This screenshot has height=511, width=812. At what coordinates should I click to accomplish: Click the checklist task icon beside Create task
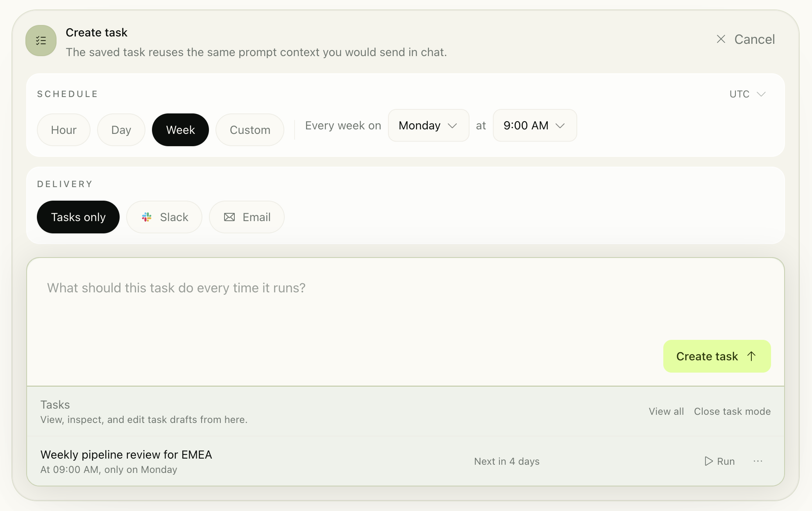pos(41,41)
